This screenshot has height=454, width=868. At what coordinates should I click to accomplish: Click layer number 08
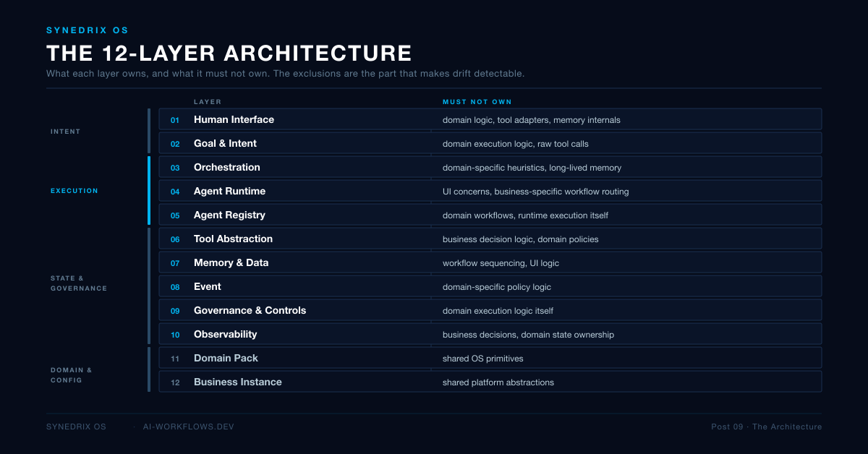[175, 287]
